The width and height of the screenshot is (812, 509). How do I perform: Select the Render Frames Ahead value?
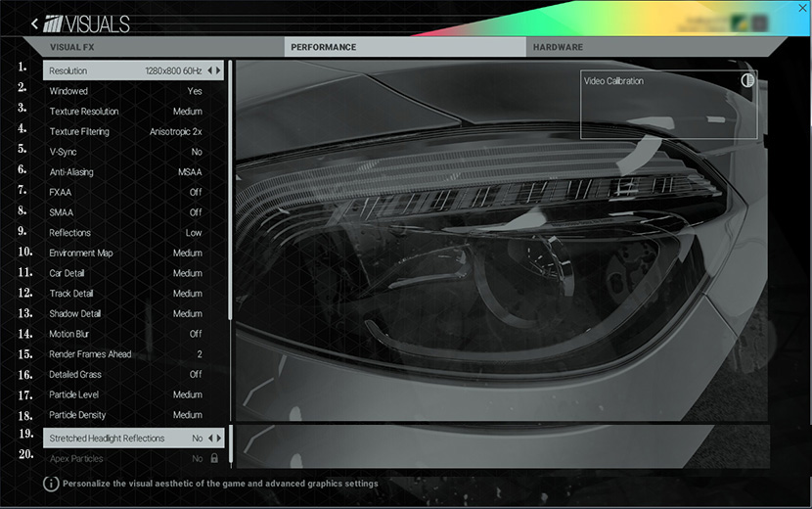point(199,354)
